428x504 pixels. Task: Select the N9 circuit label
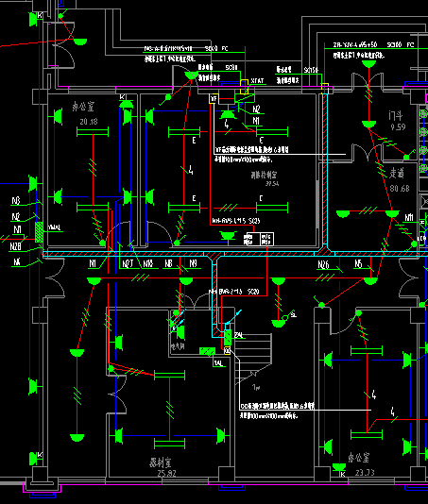(x=193, y=263)
